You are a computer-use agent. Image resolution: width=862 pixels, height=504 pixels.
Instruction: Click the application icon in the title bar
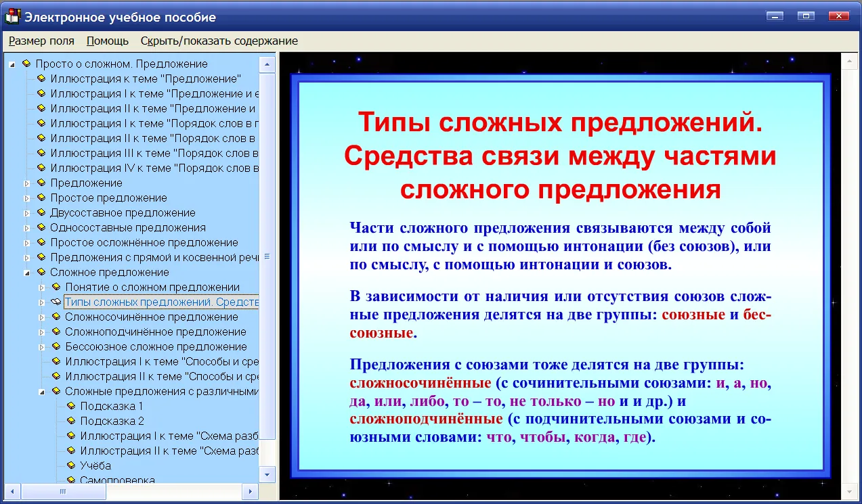(13, 16)
